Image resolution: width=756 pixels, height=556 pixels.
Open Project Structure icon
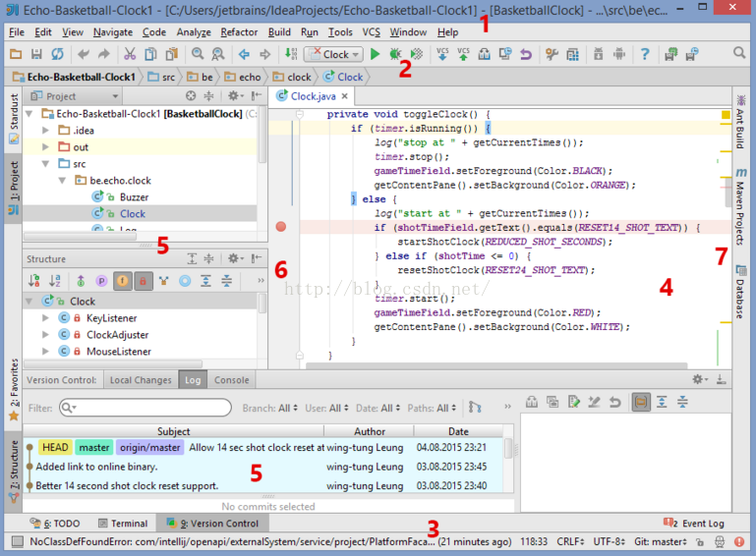click(572, 54)
